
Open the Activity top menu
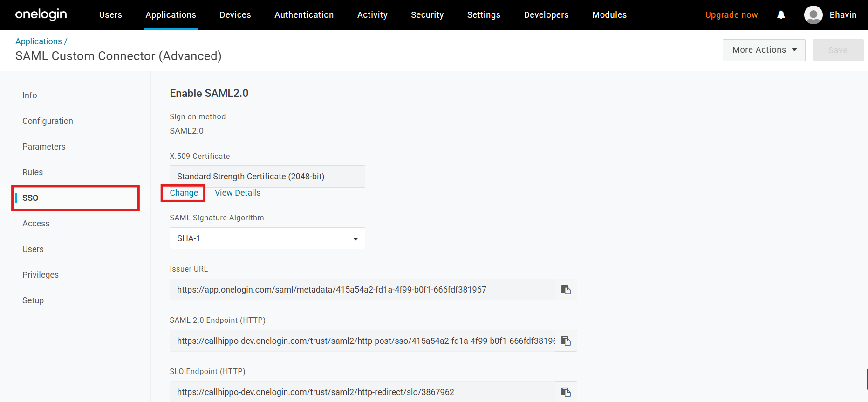point(372,15)
